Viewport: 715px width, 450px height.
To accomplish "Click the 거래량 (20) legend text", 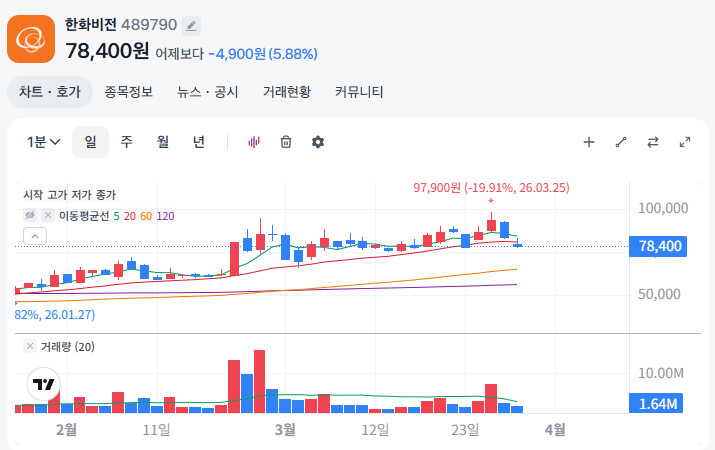I will click(67, 347).
